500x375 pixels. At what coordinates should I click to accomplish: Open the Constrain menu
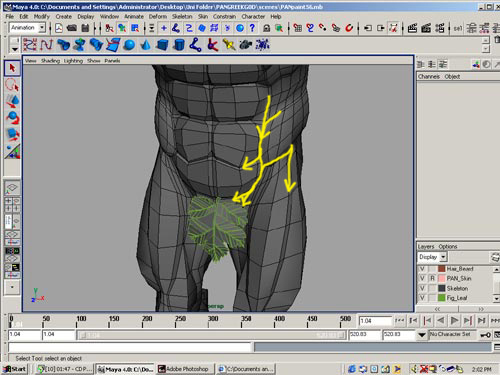[x=224, y=16]
